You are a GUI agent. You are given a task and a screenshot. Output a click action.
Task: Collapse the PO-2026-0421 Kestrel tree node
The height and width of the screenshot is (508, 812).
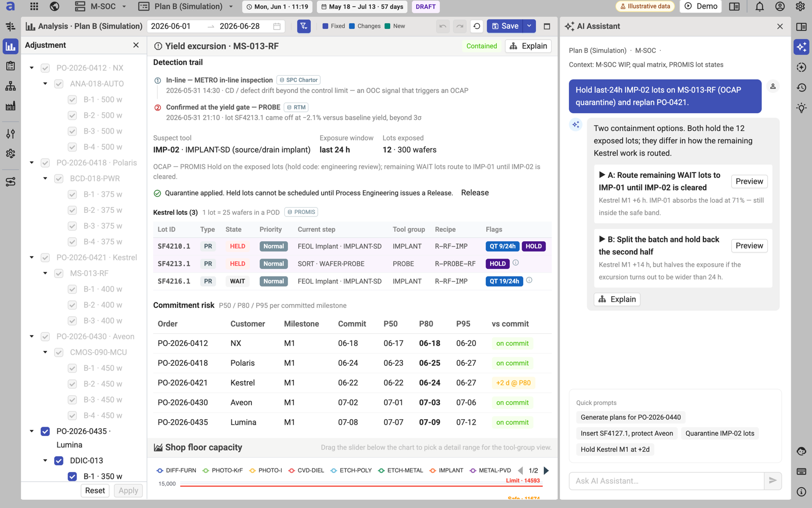pyautogui.click(x=32, y=258)
